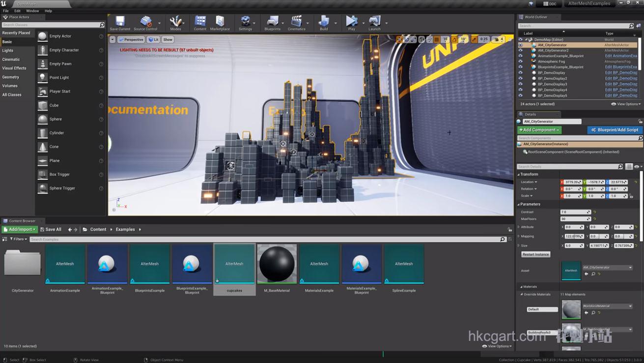
Task: Hide AnimationExample_Blueprint in the outliner
Action: click(520, 56)
